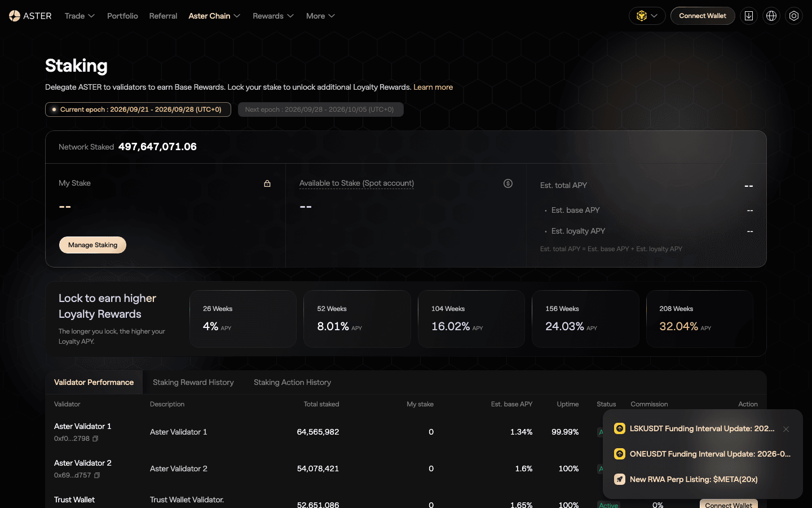Open the BNB chain network selector
Viewport: 812px width, 508px height.
click(647, 16)
